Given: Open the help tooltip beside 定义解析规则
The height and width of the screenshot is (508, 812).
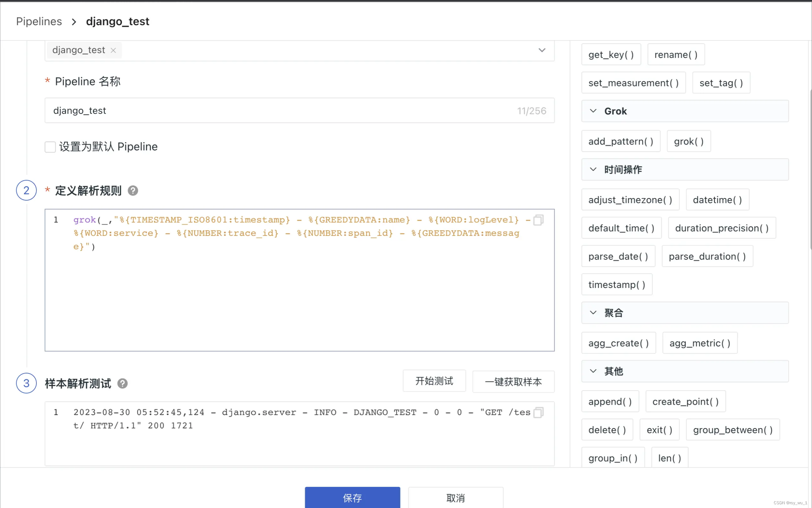Looking at the screenshot, I should click(x=133, y=191).
